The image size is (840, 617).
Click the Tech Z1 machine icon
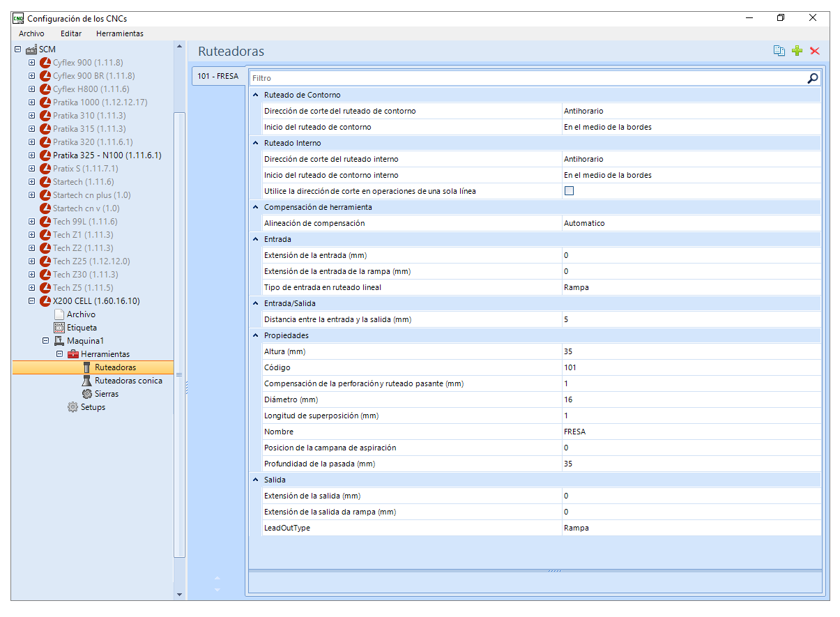[46, 235]
